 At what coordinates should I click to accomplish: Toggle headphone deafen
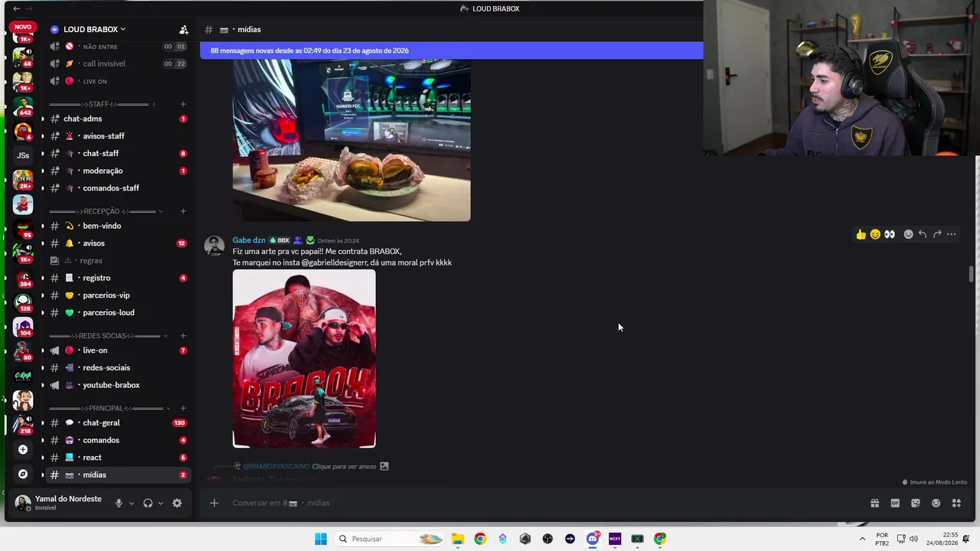(148, 503)
